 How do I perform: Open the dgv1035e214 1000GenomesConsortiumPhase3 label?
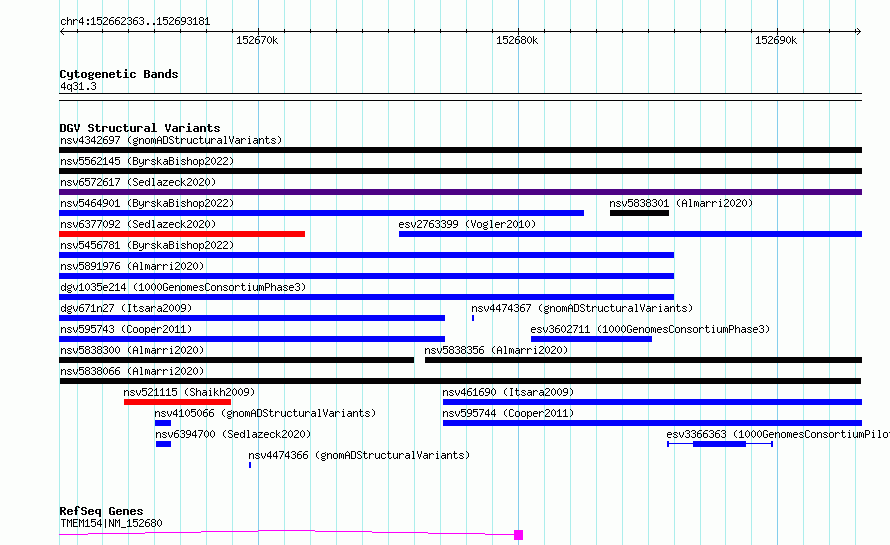point(183,287)
